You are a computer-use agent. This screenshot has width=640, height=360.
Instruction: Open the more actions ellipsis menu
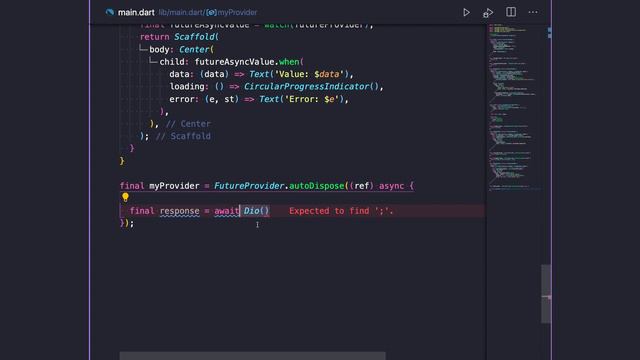(533, 12)
